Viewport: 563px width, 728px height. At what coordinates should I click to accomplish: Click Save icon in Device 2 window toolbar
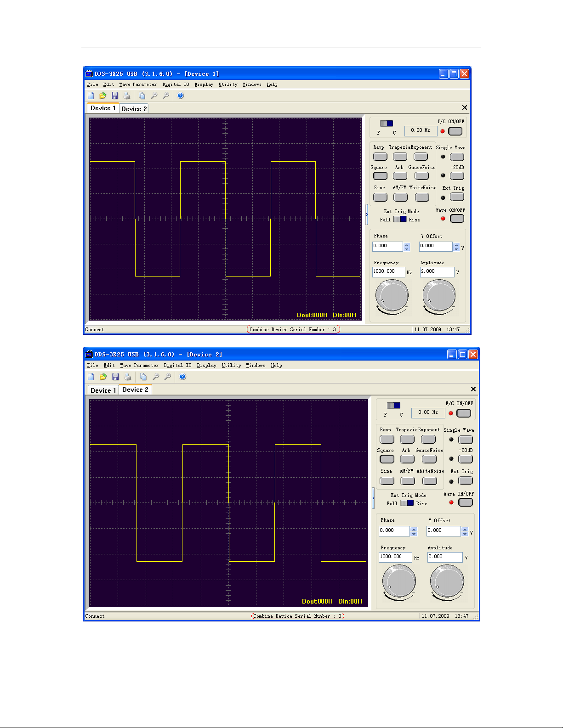coord(116,377)
